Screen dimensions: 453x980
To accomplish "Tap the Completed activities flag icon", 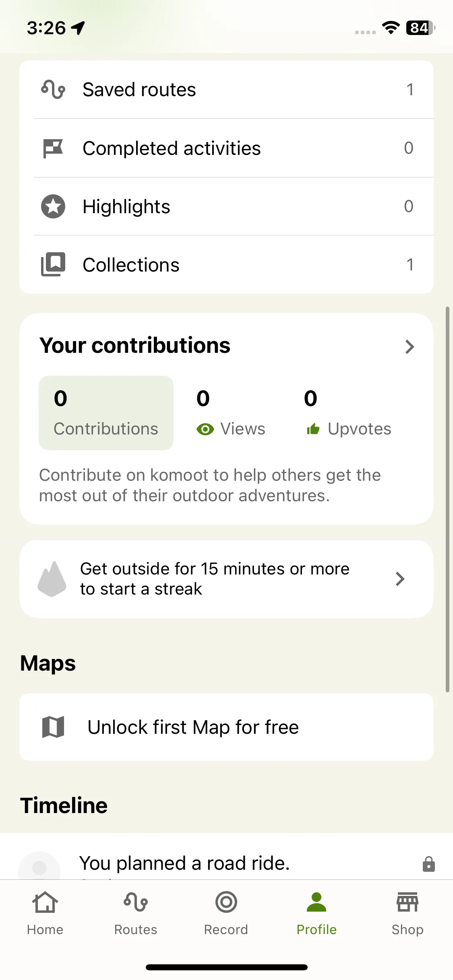I will tap(53, 148).
